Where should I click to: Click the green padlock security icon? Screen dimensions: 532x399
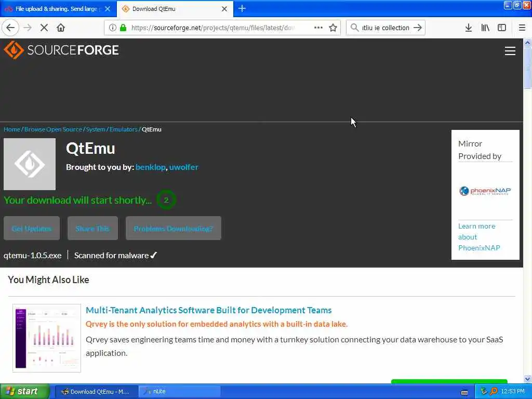point(123,28)
